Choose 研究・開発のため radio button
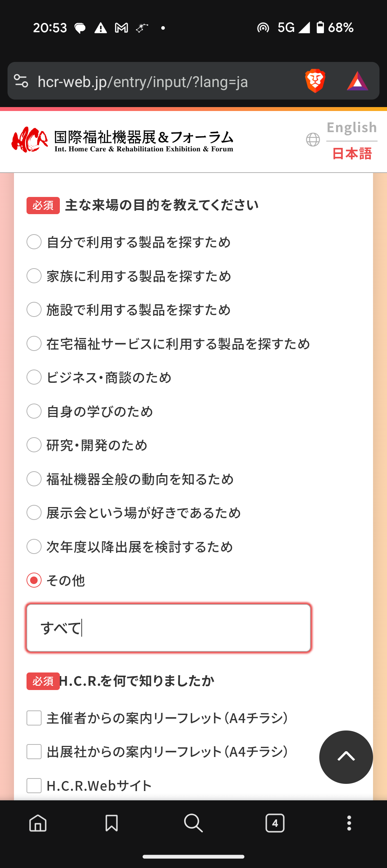This screenshot has width=387, height=868. click(34, 445)
